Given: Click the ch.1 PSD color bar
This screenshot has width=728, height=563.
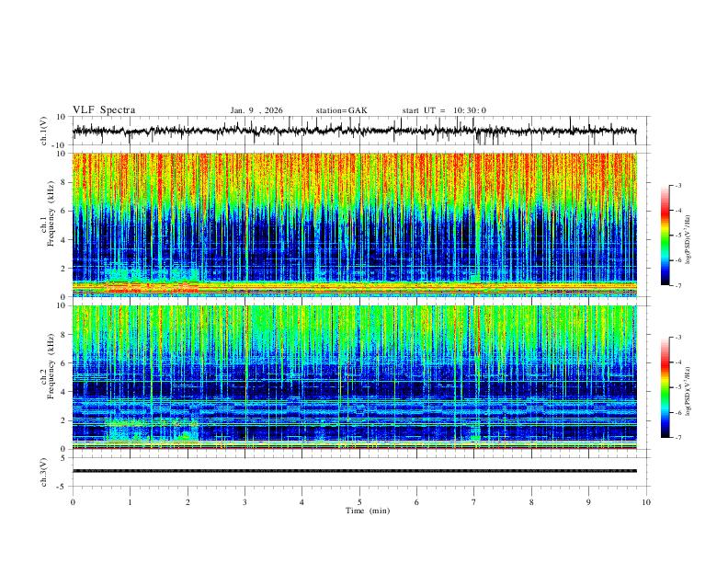Looking at the screenshot, I should click(665, 236).
